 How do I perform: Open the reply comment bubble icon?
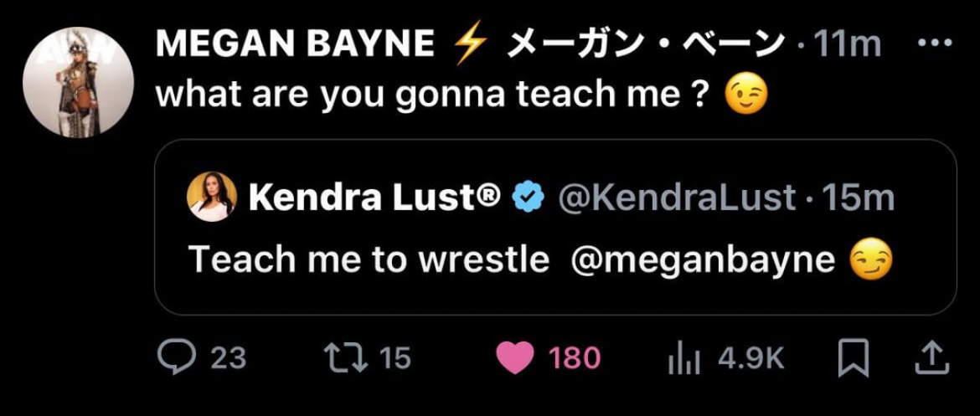coord(177,358)
